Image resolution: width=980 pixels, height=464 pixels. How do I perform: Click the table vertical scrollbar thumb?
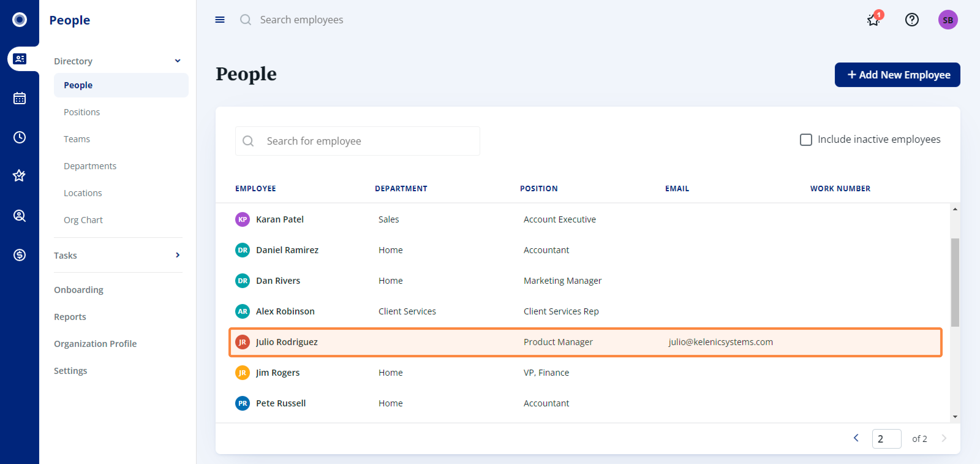click(x=955, y=282)
